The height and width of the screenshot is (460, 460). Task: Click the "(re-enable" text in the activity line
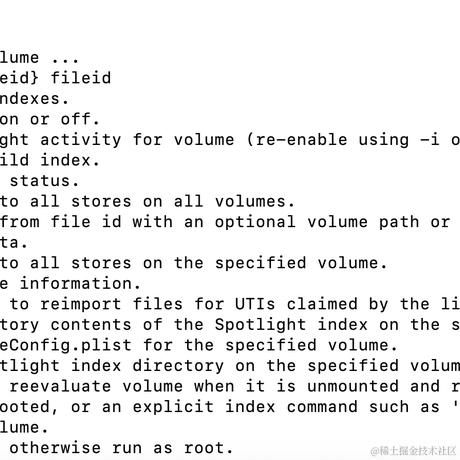coord(297,140)
